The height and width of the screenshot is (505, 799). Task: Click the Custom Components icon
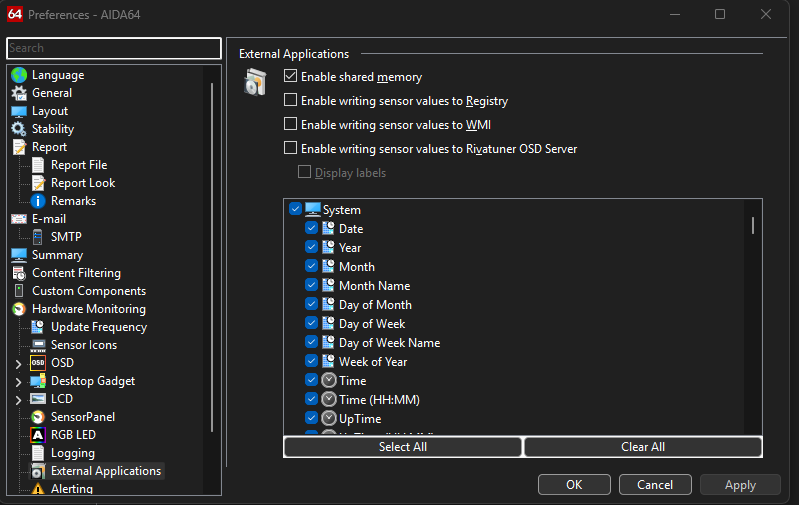pos(19,291)
